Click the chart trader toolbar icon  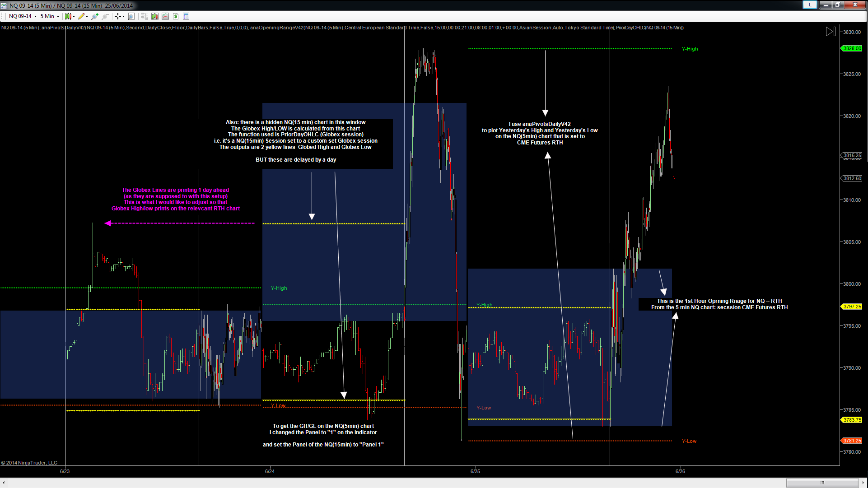(x=144, y=16)
